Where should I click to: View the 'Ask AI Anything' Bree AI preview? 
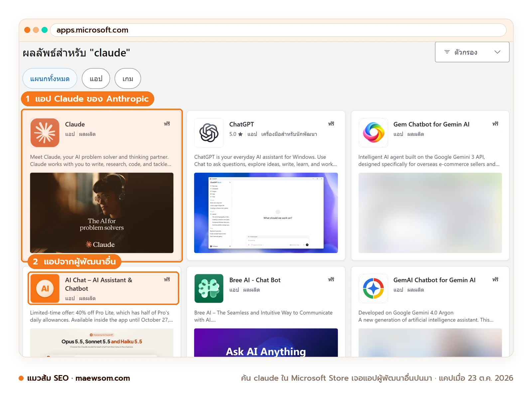(x=266, y=343)
